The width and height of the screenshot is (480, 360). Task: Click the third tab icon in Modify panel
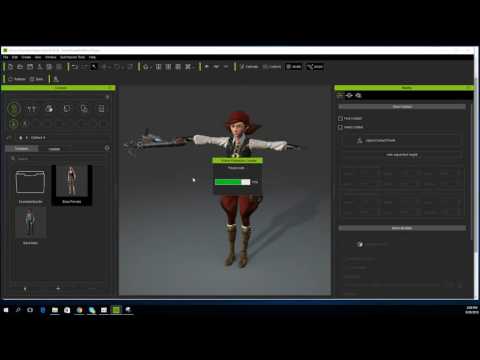point(358,96)
